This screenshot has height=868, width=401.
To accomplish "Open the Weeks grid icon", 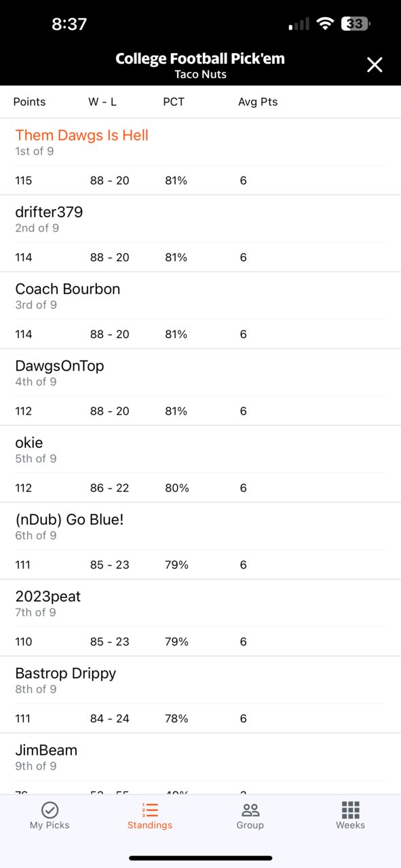I will click(351, 810).
